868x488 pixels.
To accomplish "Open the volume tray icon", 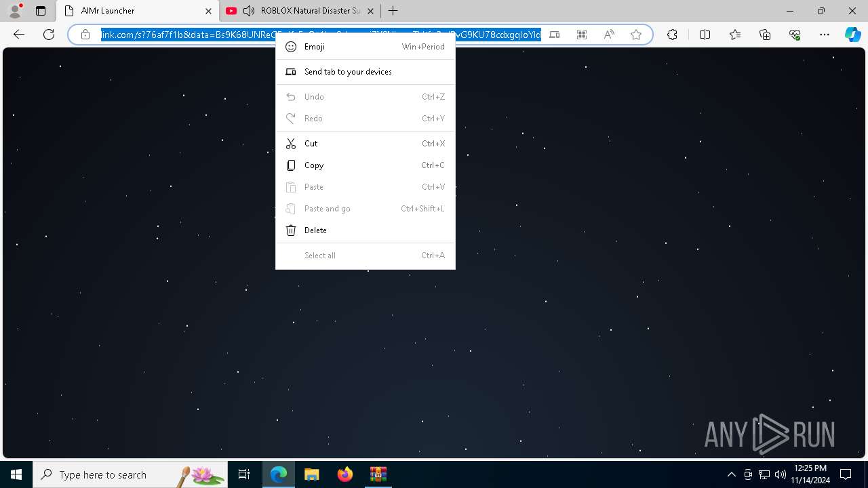I will (x=780, y=474).
